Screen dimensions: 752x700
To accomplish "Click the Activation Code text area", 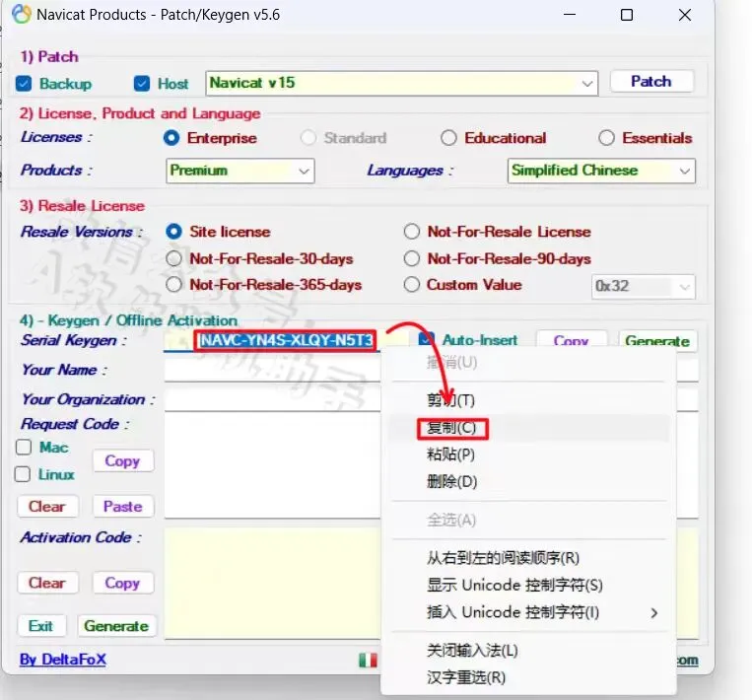I will click(x=272, y=583).
